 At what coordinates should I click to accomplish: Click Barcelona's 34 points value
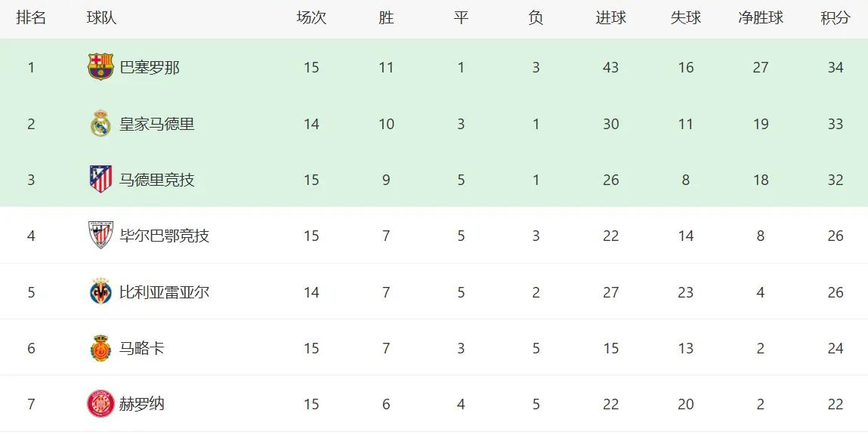(836, 67)
